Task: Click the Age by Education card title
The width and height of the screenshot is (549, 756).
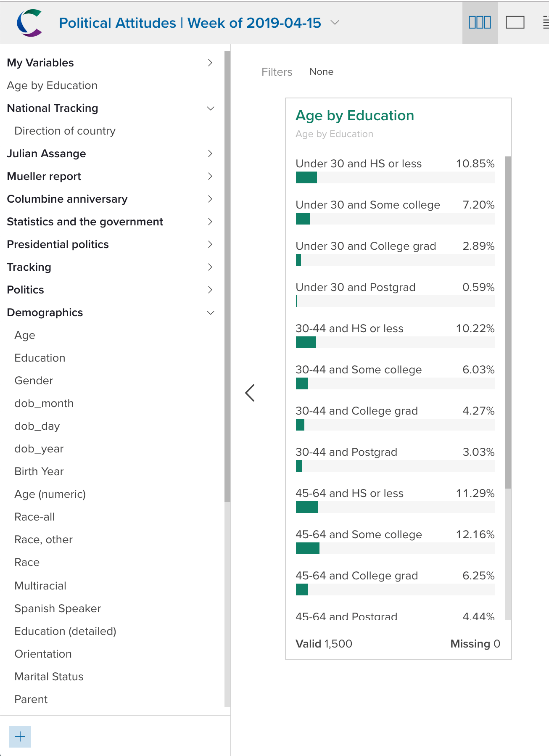Action: (354, 116)
